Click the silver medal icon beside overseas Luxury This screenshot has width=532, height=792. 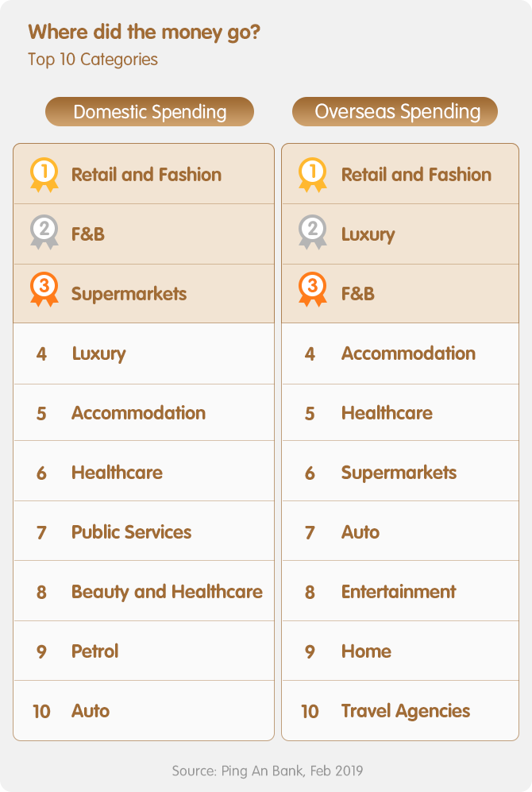(312, 232)
